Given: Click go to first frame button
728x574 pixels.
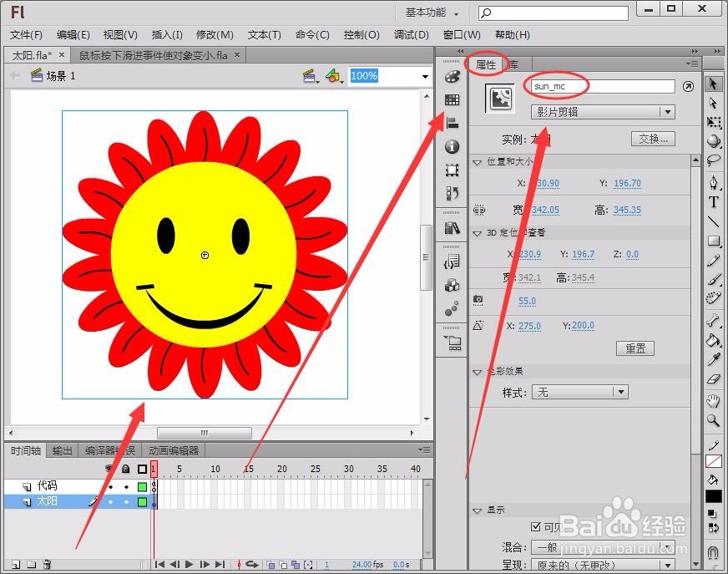Looking at the screenshot, I should click(x=159, y=564).
